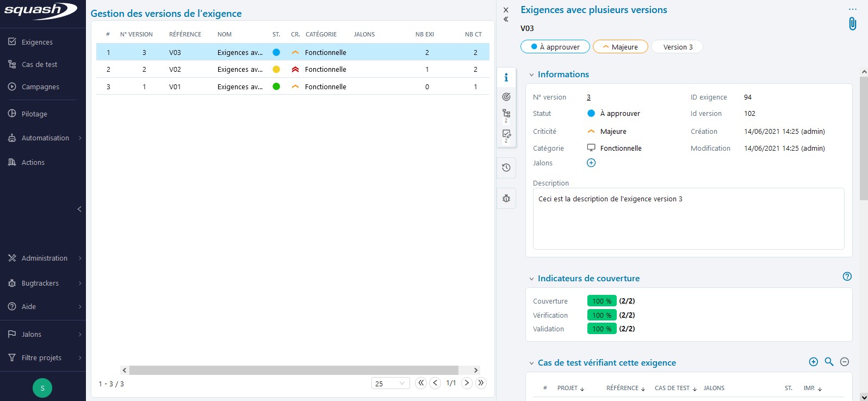Open attachments via paperclip icon
The image size is (868, 401).
[x=852, y=23]
